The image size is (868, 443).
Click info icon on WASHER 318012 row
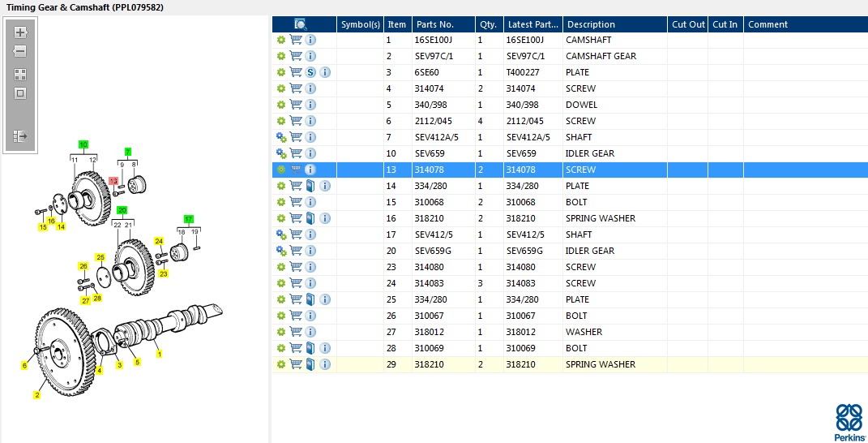tap(310, 332)
